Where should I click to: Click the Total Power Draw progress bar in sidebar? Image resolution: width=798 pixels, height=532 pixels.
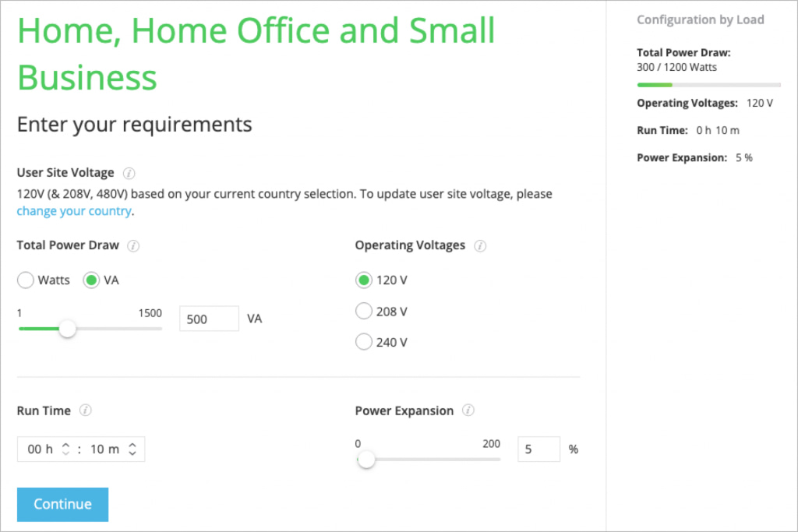(x=708, y=84)
